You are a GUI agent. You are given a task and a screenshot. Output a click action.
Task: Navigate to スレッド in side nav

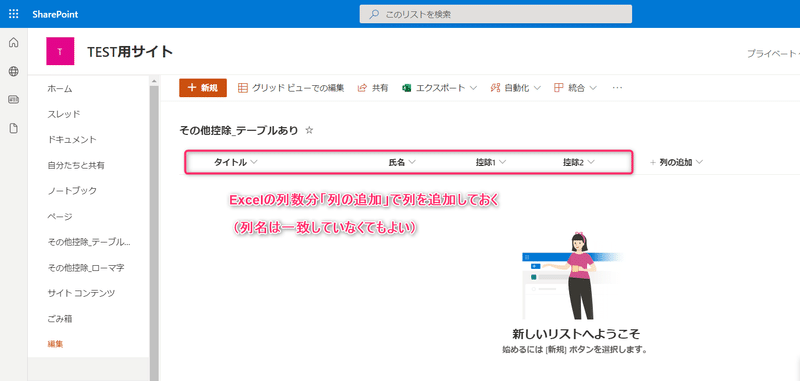click(x=64, y=114)
